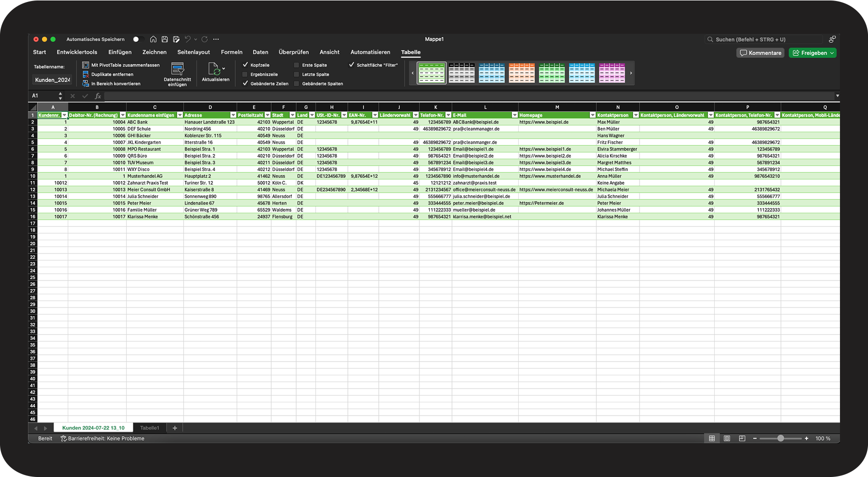Switch to Normal view icon in status bar
This screenshot has height=477, width=868.
[712, 438]
